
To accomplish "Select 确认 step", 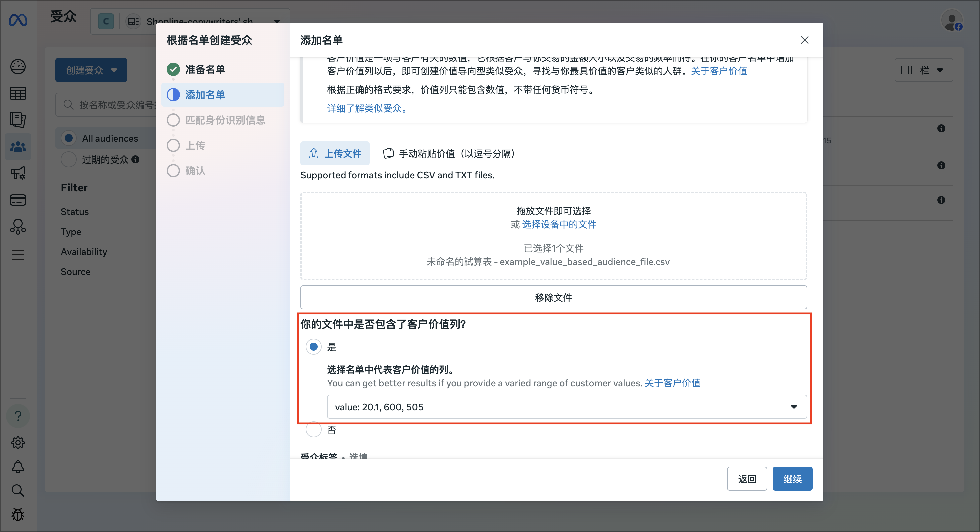I will pos(223,171).
